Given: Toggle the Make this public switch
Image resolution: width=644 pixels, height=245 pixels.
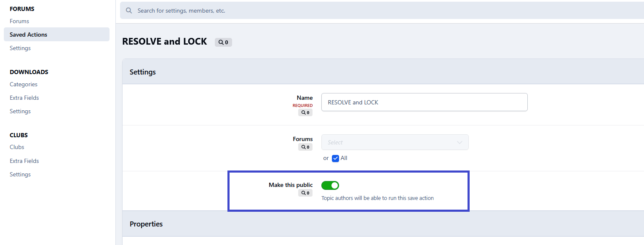Looking at the screenshot, I should tap(330, 185).
